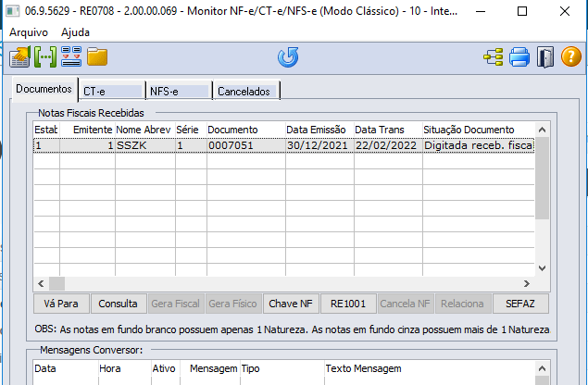Open the Cancelados tab

tap(245, 91)
